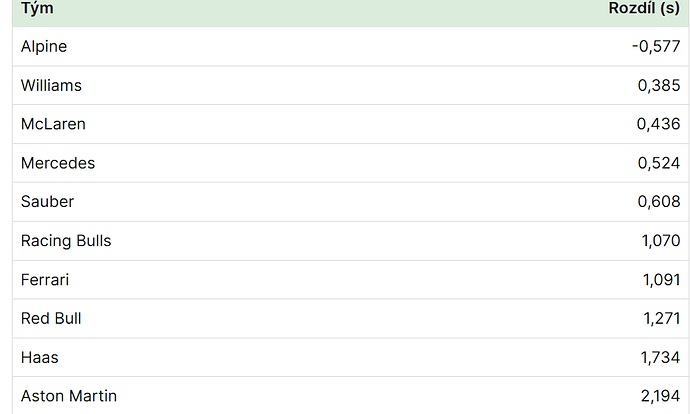Select the Red Bull team cell
This screenshot has height=414, width=690.
(x=51, y=319)
